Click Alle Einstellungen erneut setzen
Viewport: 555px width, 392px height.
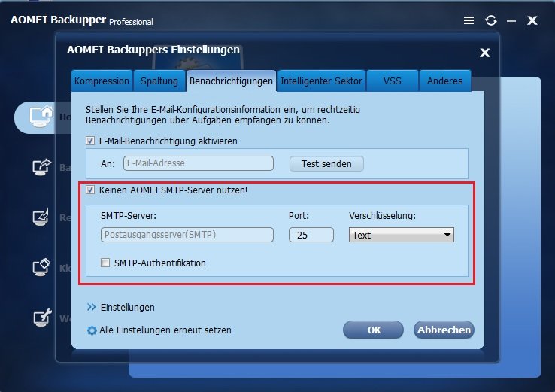click(x=165, y=330)
